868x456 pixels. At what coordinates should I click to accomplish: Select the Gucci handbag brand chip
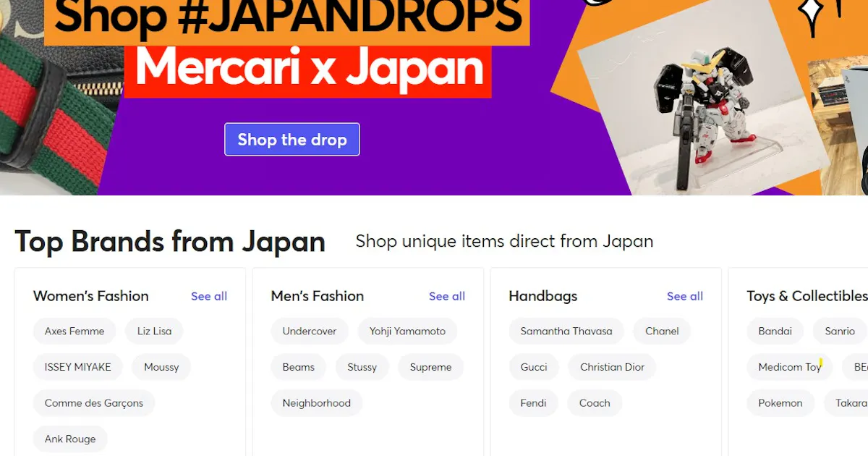tap(534, 367)
